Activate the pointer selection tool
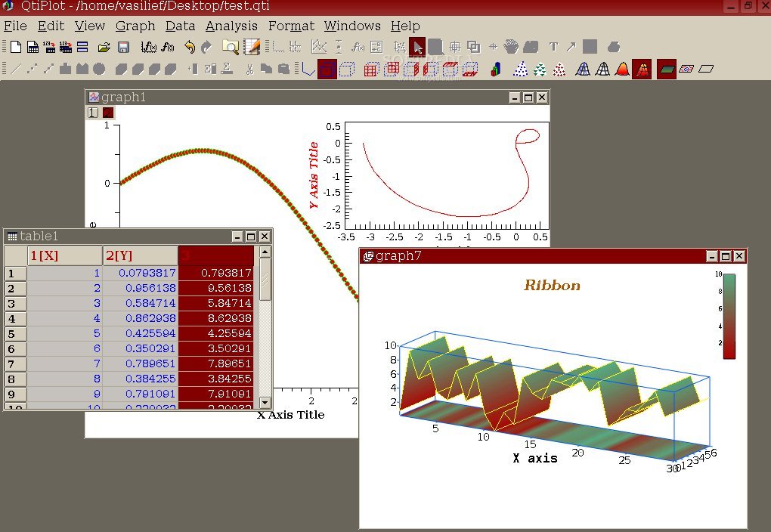This screenshot has height=532, width=771. tap(419, 47)
